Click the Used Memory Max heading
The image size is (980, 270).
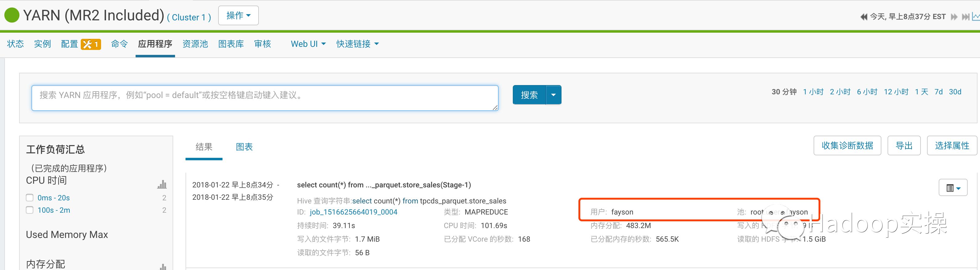pos(67,235)
